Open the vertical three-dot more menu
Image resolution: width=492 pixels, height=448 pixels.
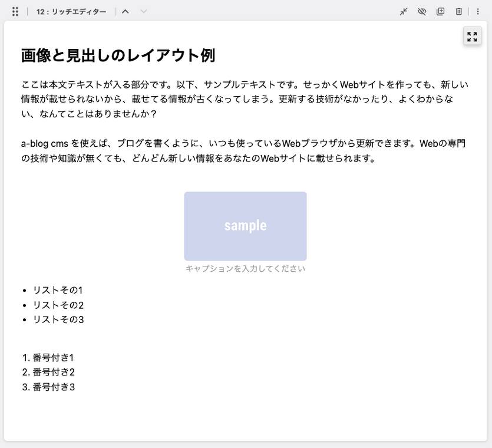tap(478, 12)
